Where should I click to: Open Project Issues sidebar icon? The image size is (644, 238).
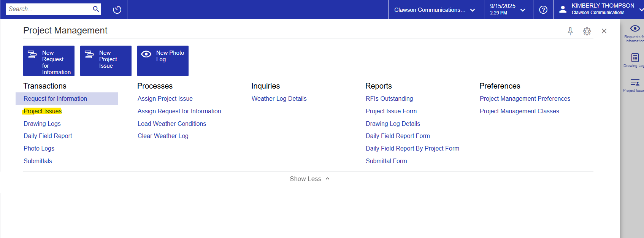coord(634,85)
